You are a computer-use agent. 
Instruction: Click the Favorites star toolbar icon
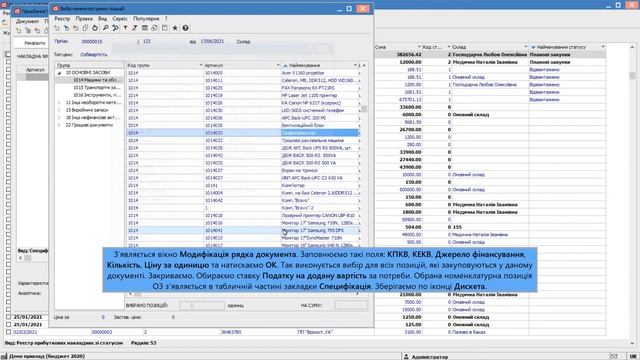coord(175,28)
